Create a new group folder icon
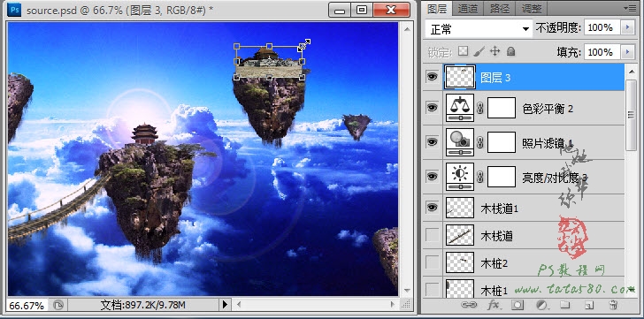The height and width of the screenshot is (319, 644). (x=565, y=305)
